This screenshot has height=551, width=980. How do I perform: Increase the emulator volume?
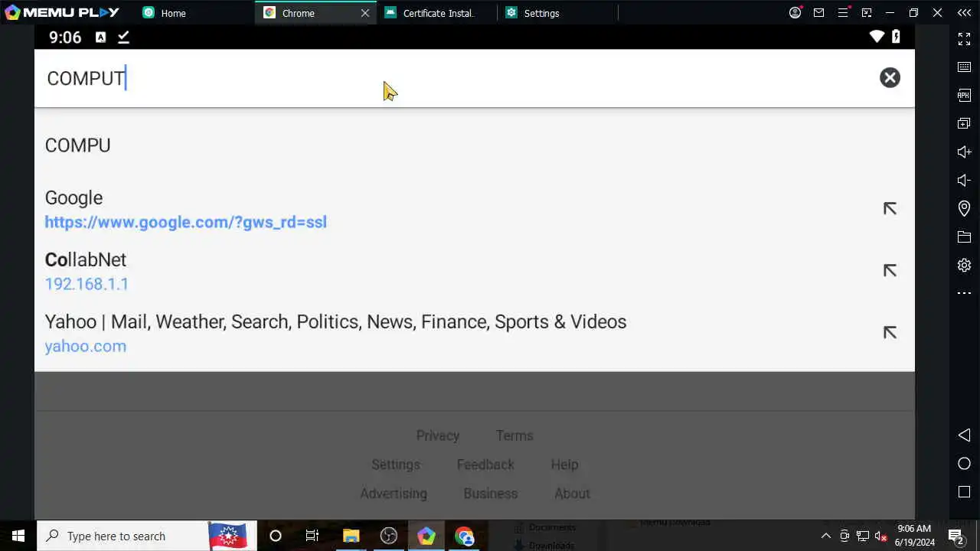pos(964,152)
